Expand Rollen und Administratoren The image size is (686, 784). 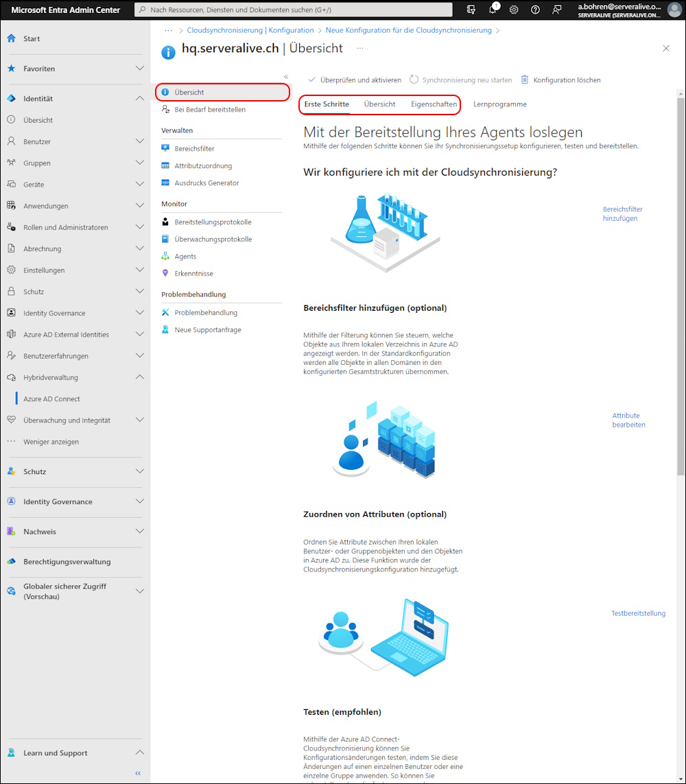click(140, 228)
